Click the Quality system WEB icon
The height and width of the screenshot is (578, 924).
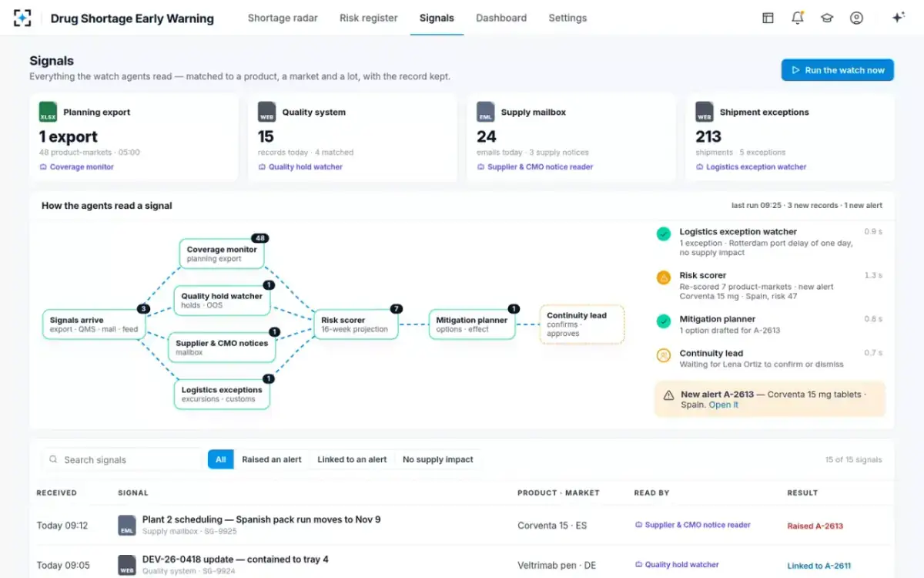click(267, 112)
